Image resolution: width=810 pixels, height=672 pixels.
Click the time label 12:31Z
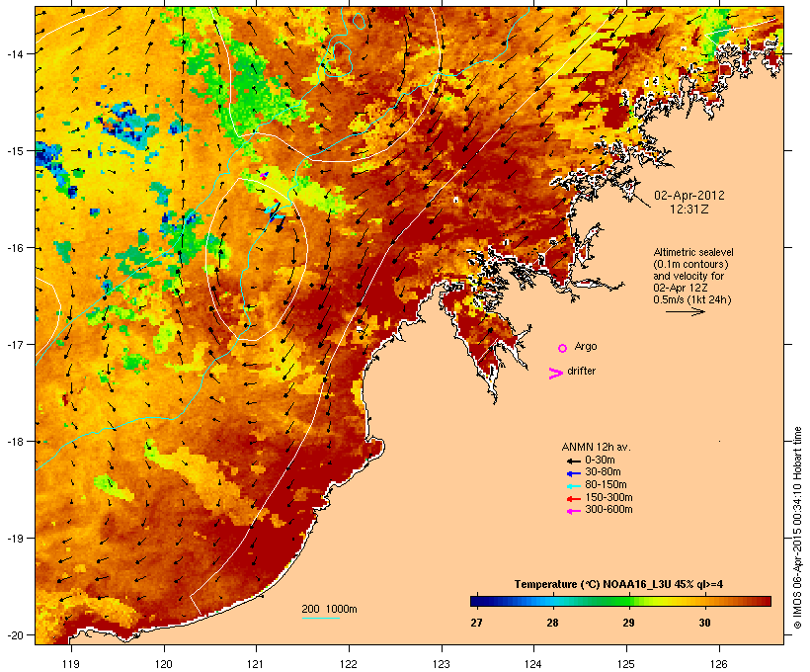pyautogui.click(x=689, y=210)
